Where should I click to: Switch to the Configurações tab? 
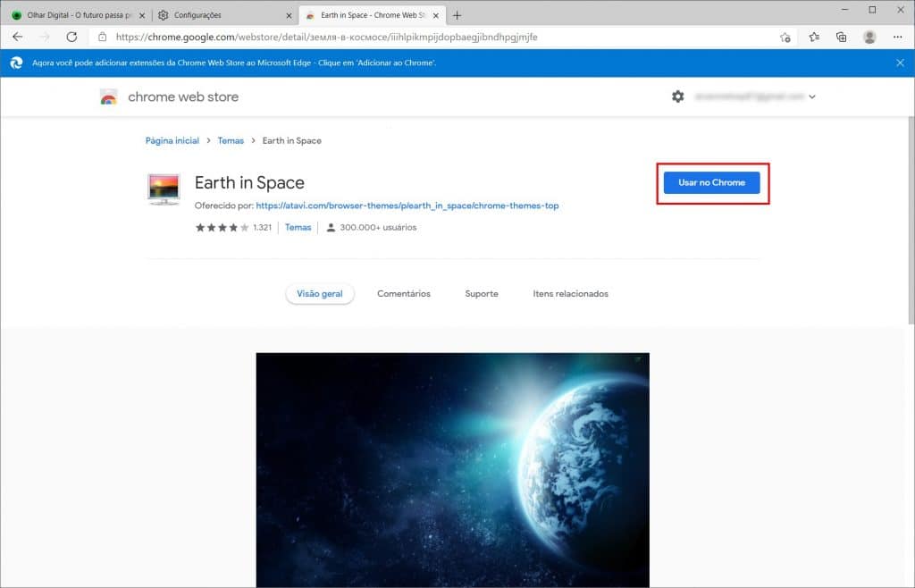pyautogui.click(x=224, y=15)
